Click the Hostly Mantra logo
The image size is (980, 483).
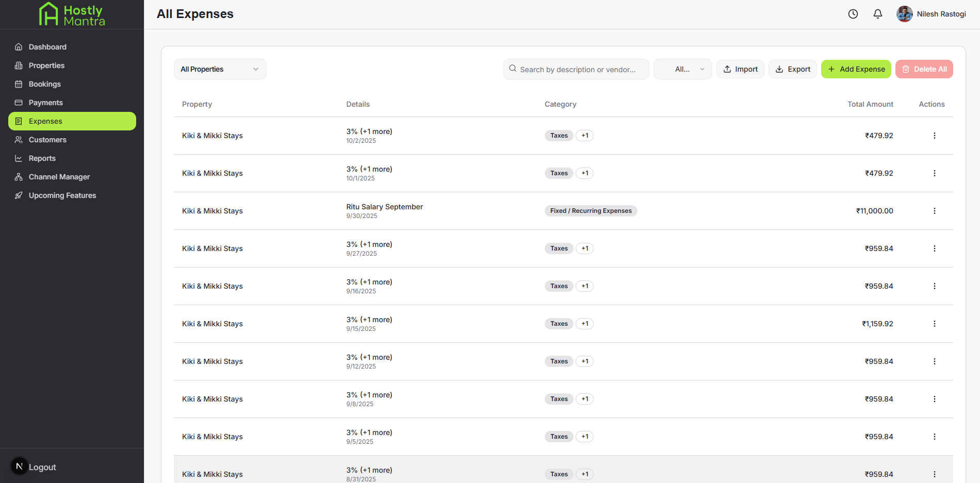click(72, 14)
